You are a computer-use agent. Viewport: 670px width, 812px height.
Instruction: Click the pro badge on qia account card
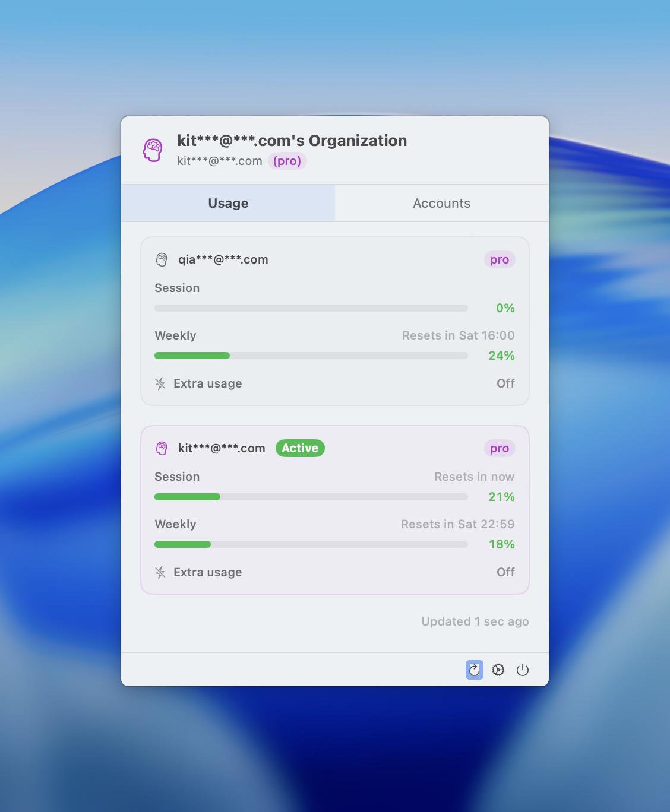tap(499, 259)
